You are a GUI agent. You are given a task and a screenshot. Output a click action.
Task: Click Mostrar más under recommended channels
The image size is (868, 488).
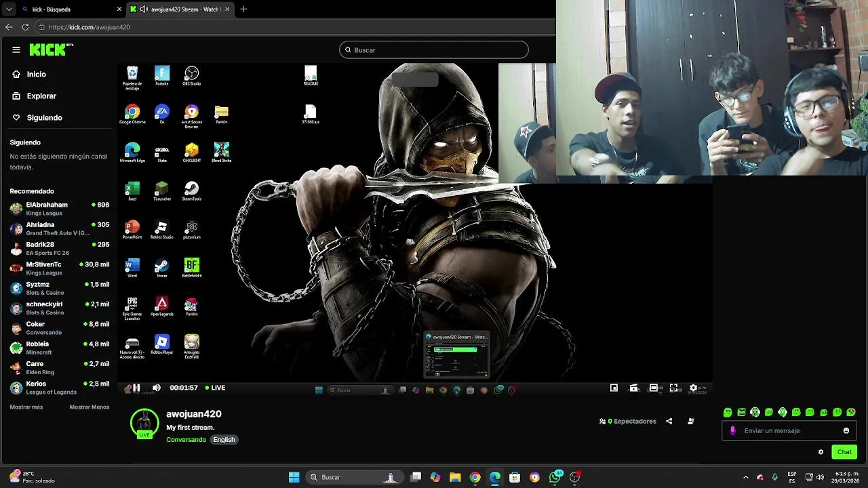[26, 407]
